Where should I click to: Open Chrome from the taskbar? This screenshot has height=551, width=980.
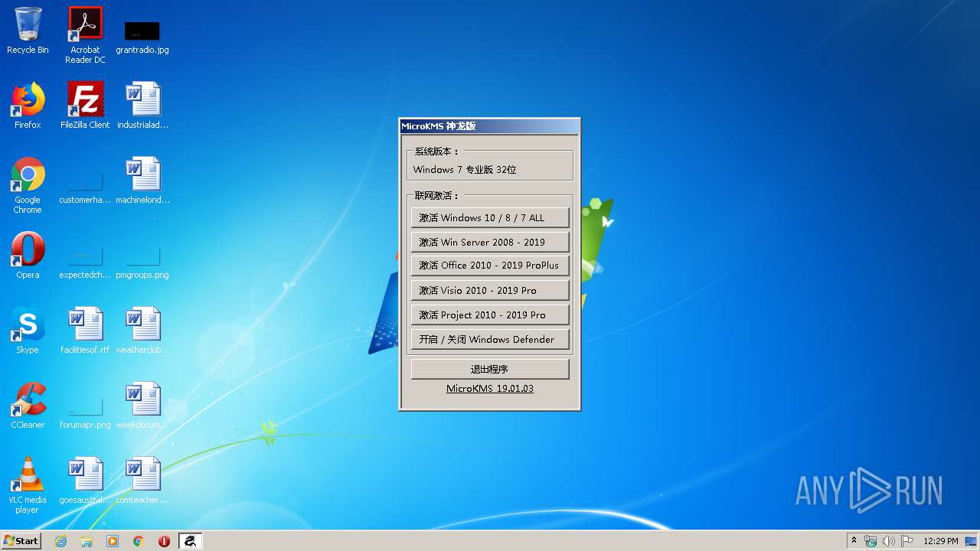coord(139,541)
